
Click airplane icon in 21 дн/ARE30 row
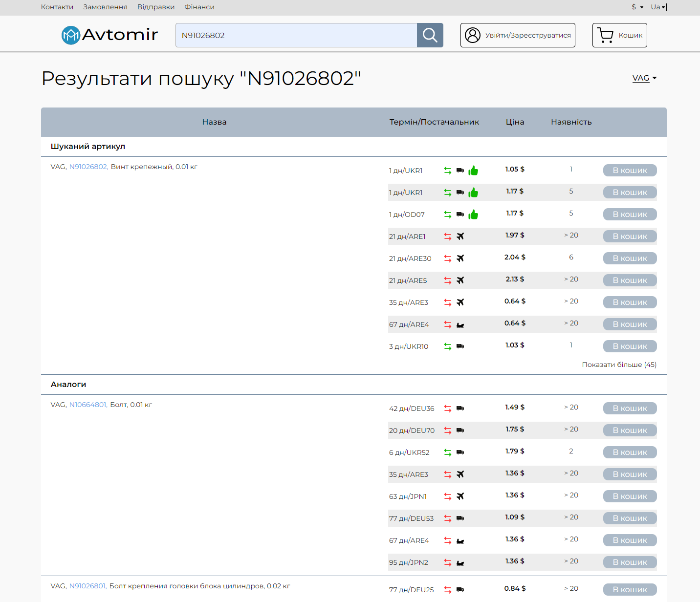pyautogui.click(x=460, y=258)
